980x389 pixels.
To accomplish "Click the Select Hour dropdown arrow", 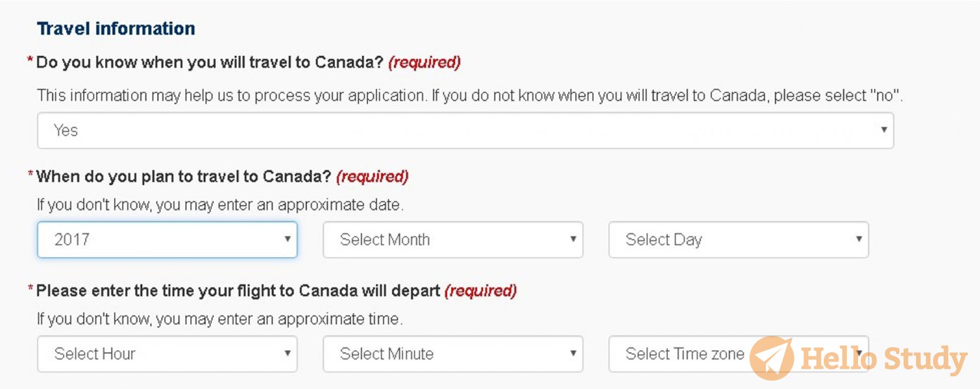I will point(287,353).
